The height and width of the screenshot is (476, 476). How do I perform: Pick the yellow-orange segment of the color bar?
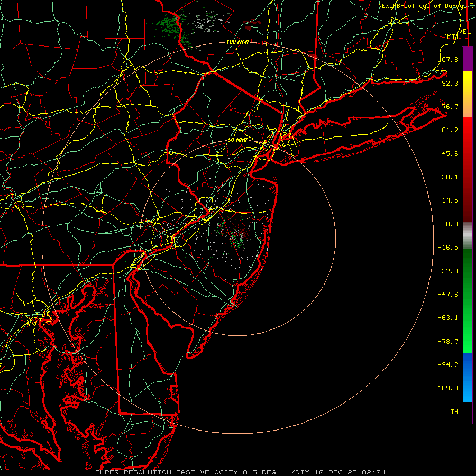pos(467,94)
